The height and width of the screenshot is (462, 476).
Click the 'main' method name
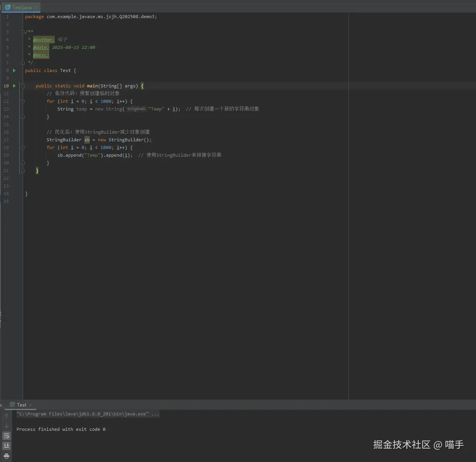click(92, 86)
